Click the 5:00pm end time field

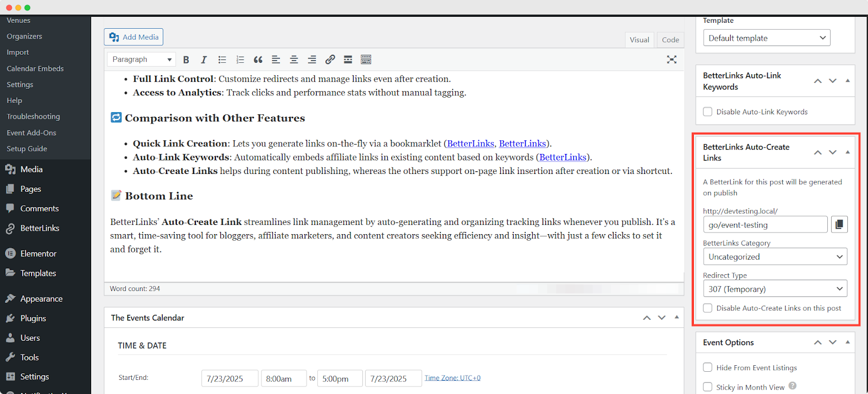(340, 378)
